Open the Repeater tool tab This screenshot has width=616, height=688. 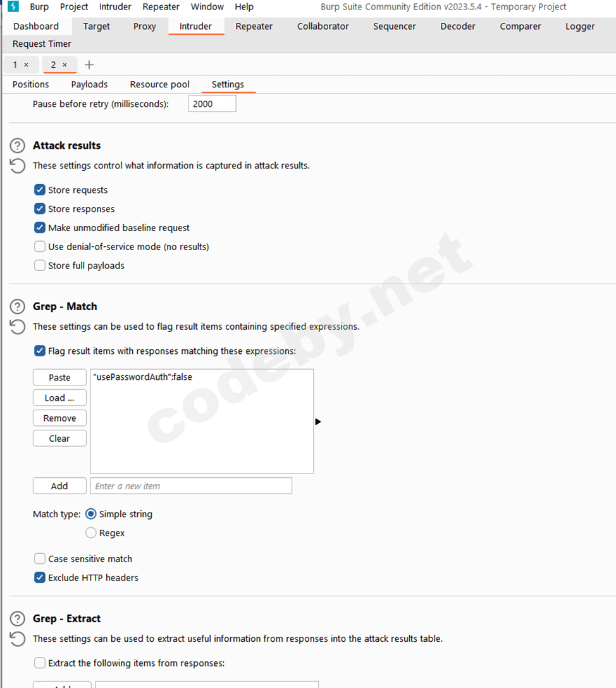point(254,27)
